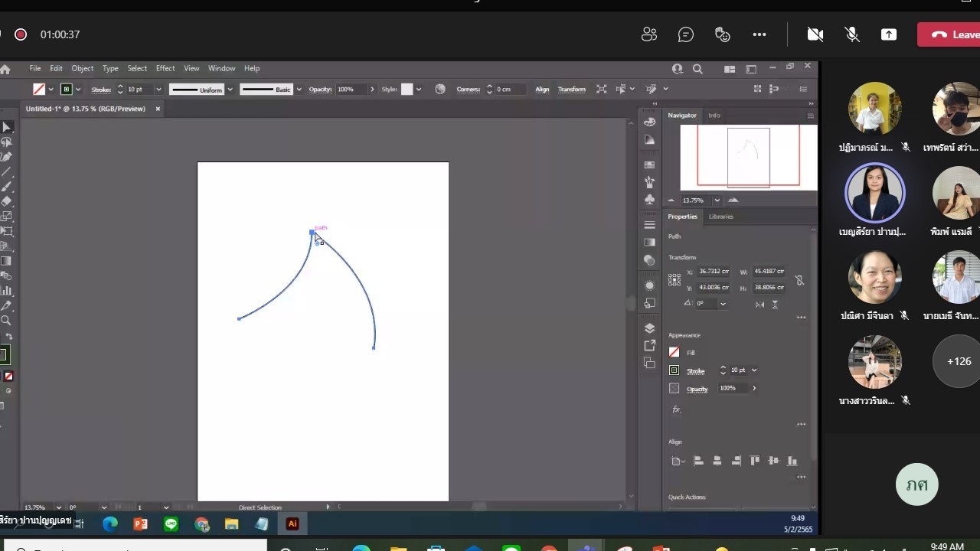
Task: Switch to the Libraries tab
Action: [x=721, y=217]
